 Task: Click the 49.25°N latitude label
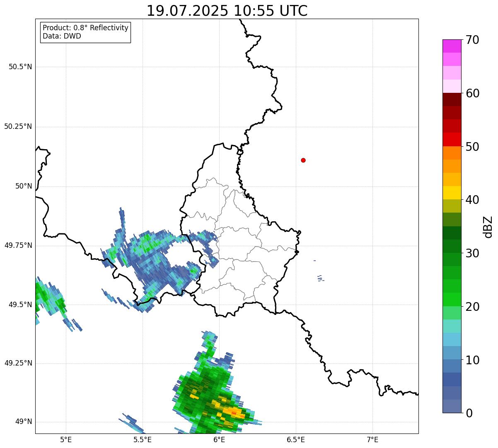pyautogui.click(x=18, y=363)
